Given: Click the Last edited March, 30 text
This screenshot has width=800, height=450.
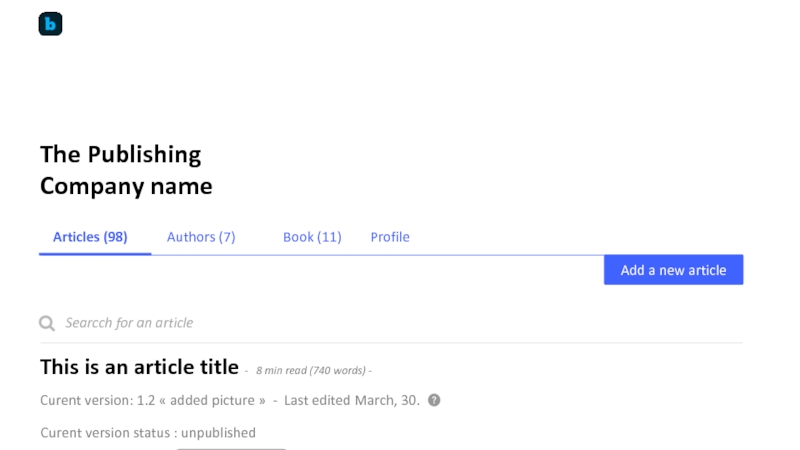Looking at the screenshot, I should coord(351,400).
